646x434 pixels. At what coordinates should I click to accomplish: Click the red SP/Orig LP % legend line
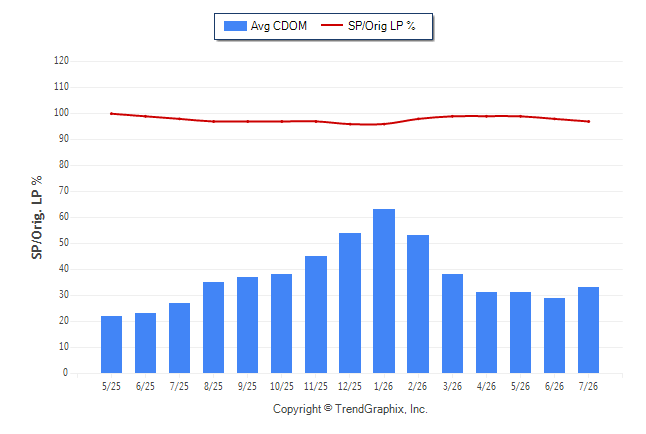[x=332, y=25]
